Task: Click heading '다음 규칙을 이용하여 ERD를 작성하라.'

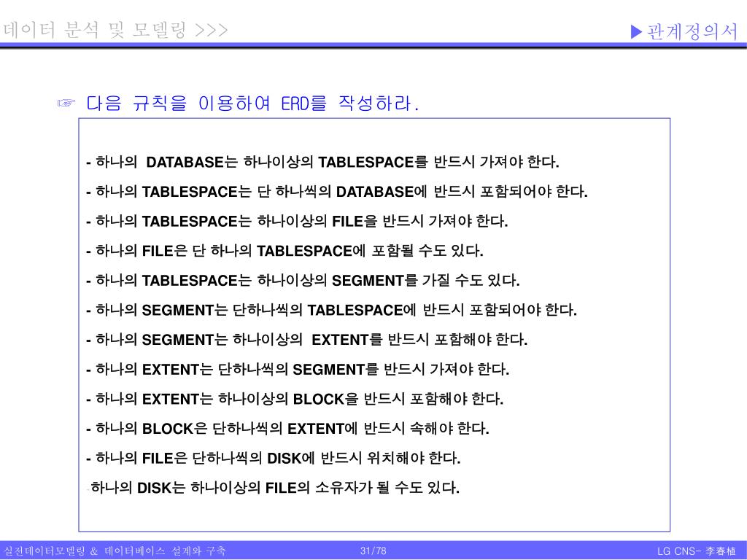Action: (x=252, y=103)
